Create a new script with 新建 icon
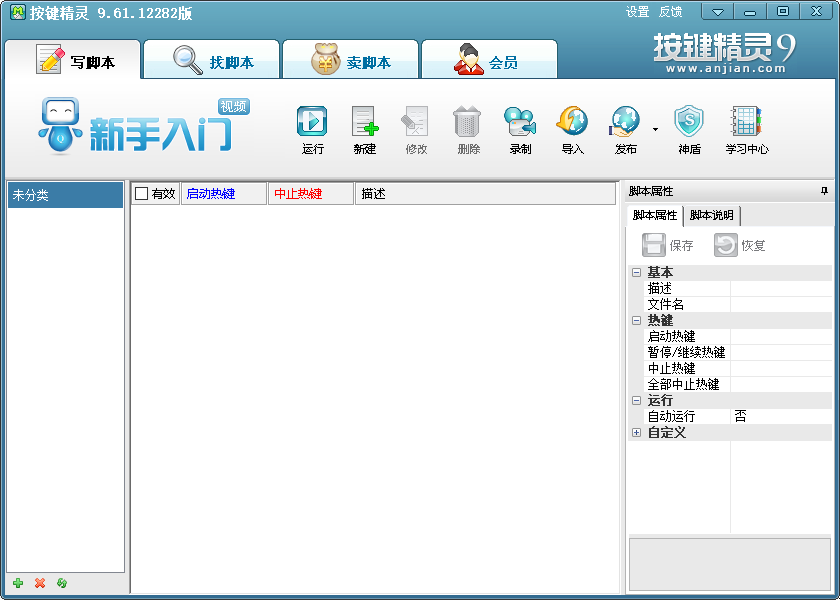The image size is (840, 600). (x=365, y=122)
